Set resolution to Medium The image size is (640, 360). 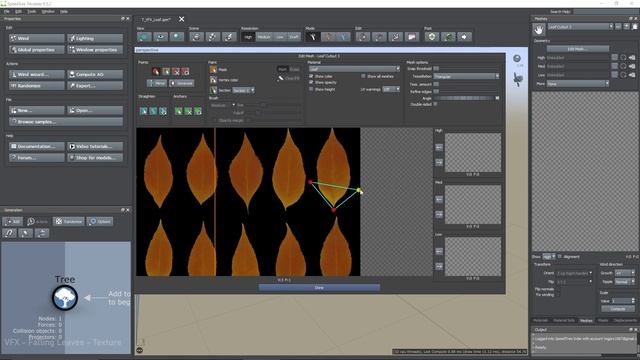264,37
